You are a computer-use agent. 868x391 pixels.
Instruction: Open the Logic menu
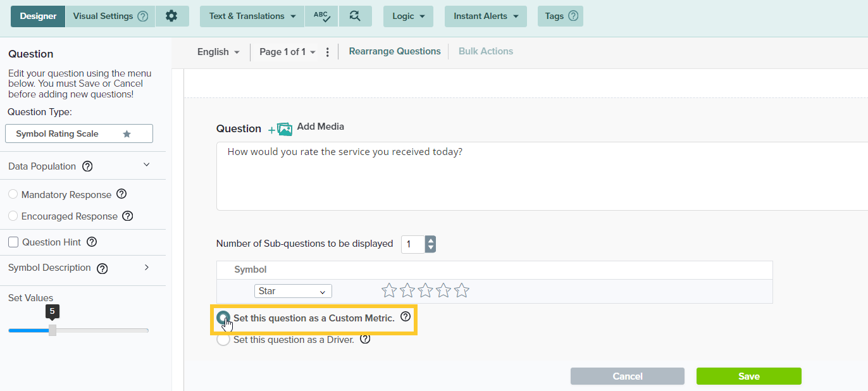(x=408, y=16)
